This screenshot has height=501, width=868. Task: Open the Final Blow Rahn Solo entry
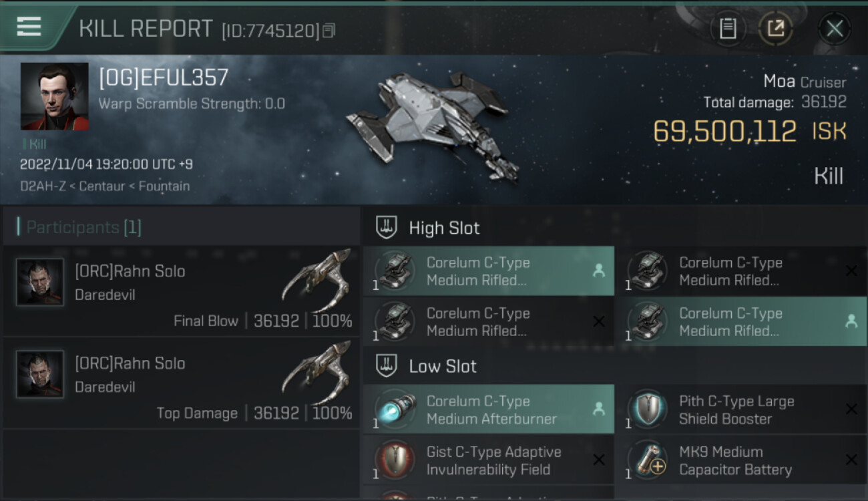tap(181, 291)
